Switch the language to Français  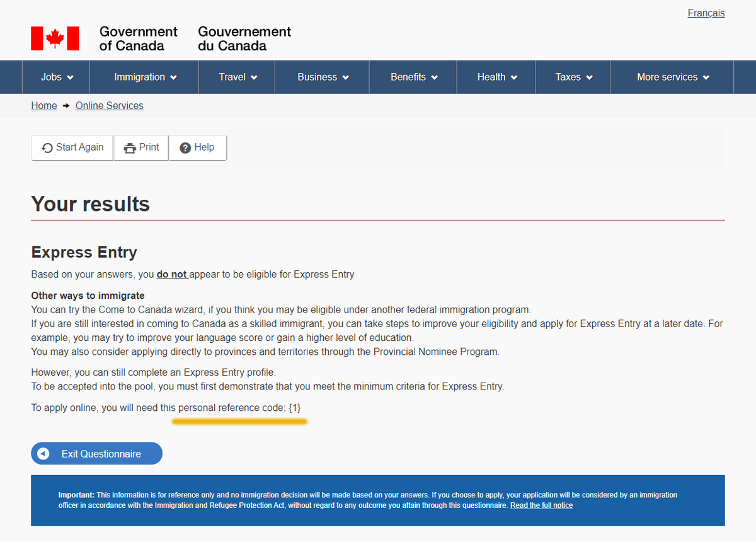[x=706, y=13]
